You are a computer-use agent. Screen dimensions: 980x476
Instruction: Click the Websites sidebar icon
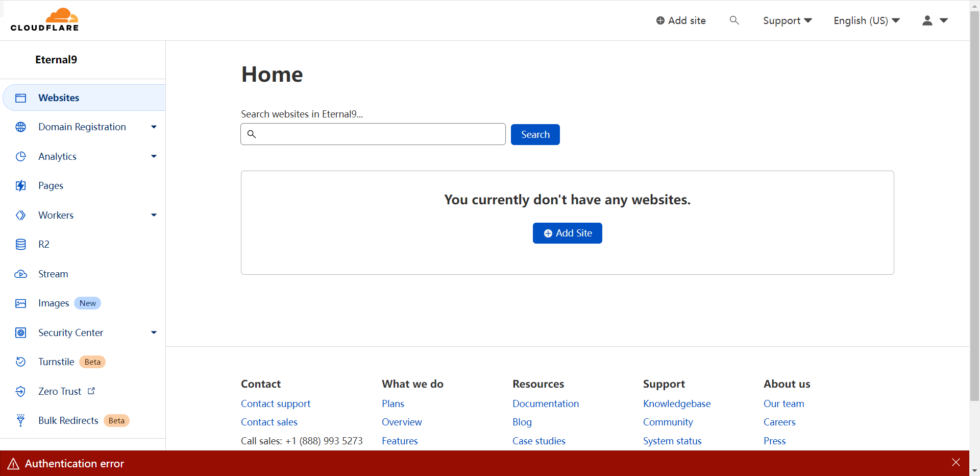[x=20, y=98]
